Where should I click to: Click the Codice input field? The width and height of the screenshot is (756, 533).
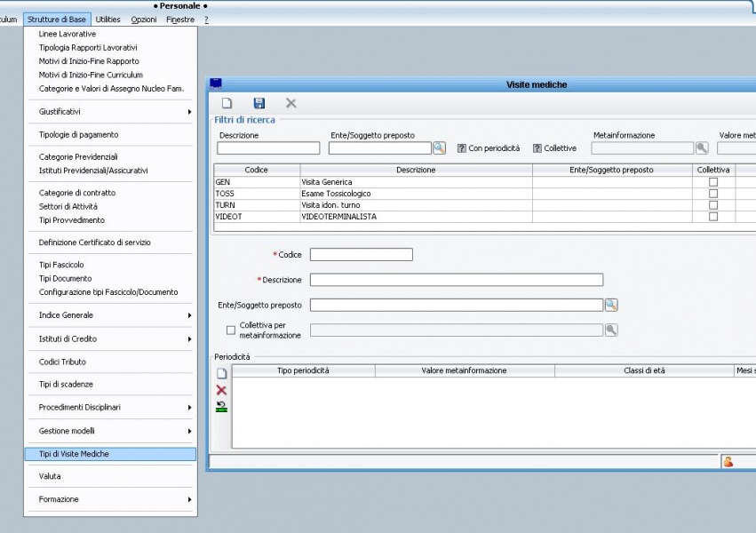click(x=362, y=255)
